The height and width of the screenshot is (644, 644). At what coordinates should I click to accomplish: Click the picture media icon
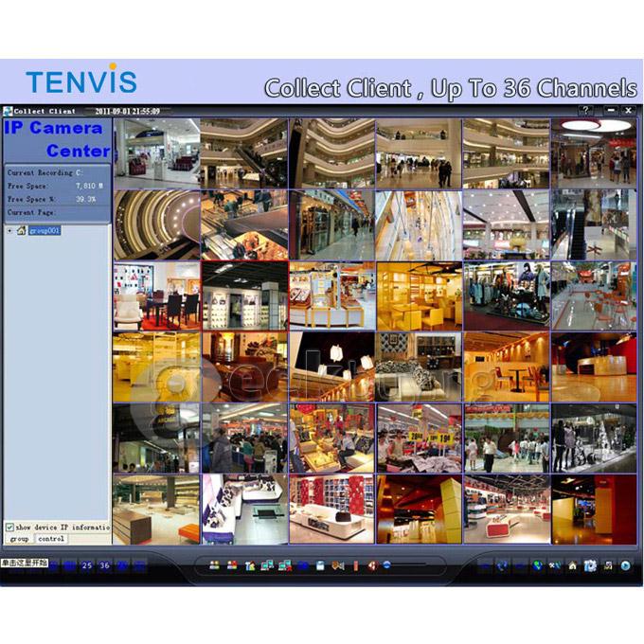coord(608,566)
